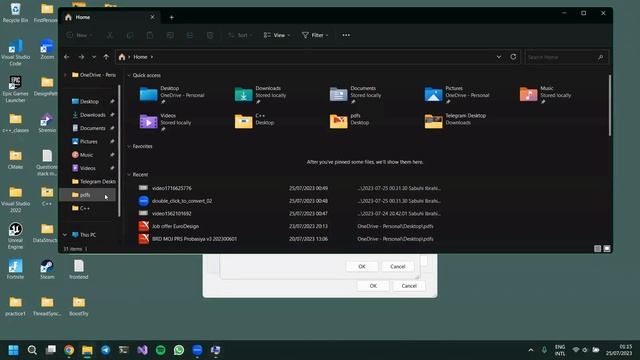Click the New button in the toolbar
Viewport: 640px width, 360px height.
coord(79,36)
